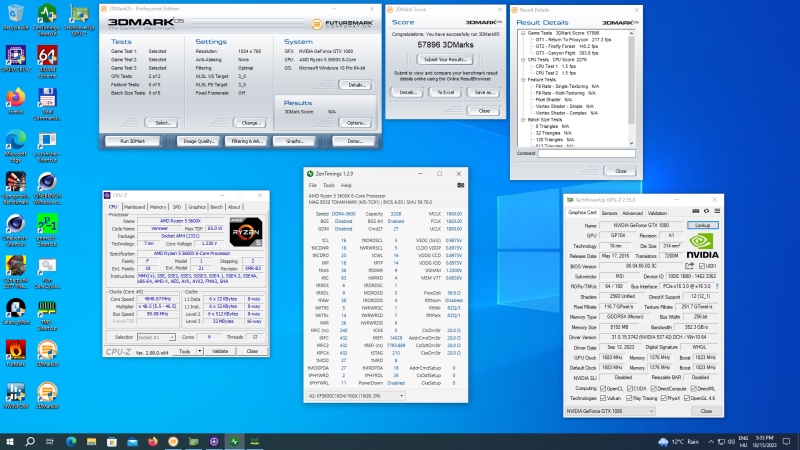The width and height of the screenshot is (800, 450).
Task: Click the ZenTimings screenshot camera icon
Action: tap(460, 185)
